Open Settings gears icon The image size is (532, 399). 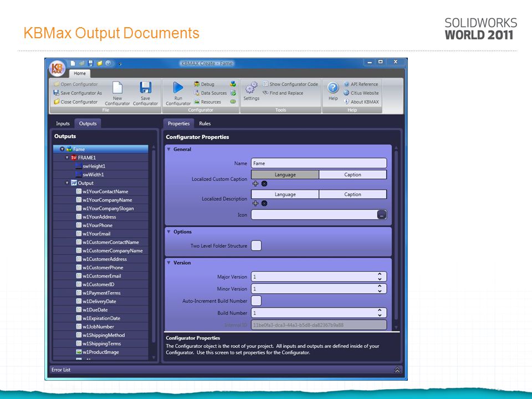click(252, 88)
